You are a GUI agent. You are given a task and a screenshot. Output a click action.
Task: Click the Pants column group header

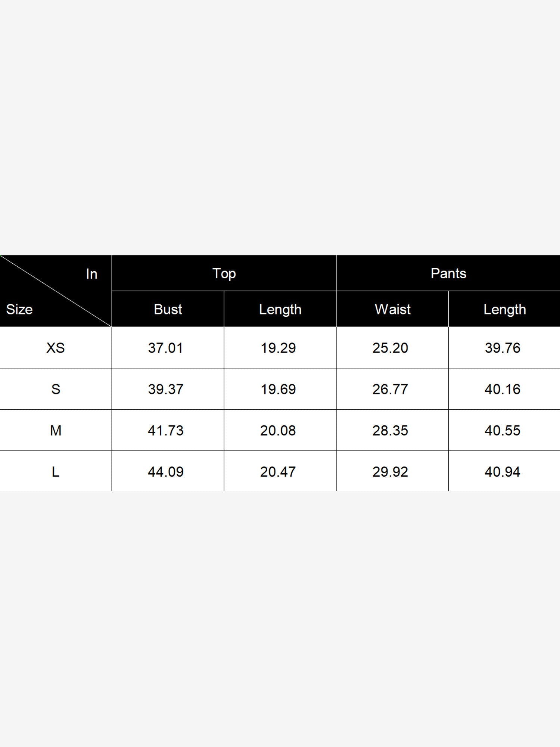pos(448,273)
